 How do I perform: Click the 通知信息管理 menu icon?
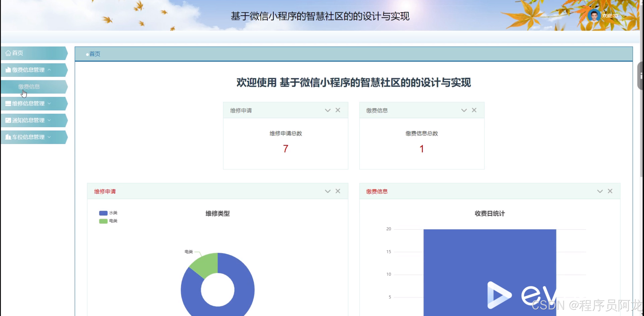tap(8, 120)
